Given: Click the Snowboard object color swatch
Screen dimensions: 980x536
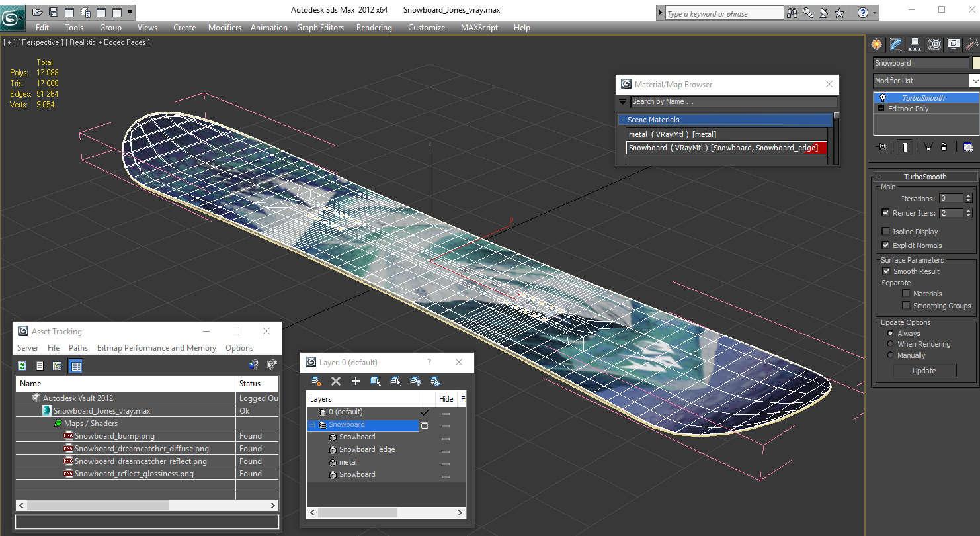Looking at the screenshot, I should point(976,63).
